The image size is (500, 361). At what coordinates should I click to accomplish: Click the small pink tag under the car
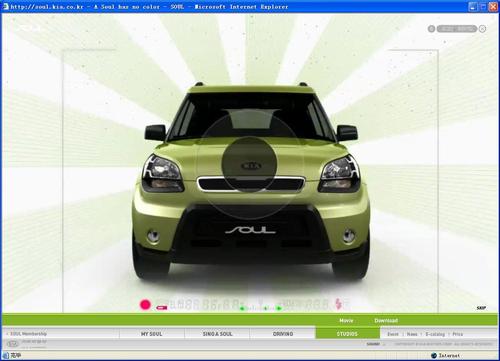[162, 308]
